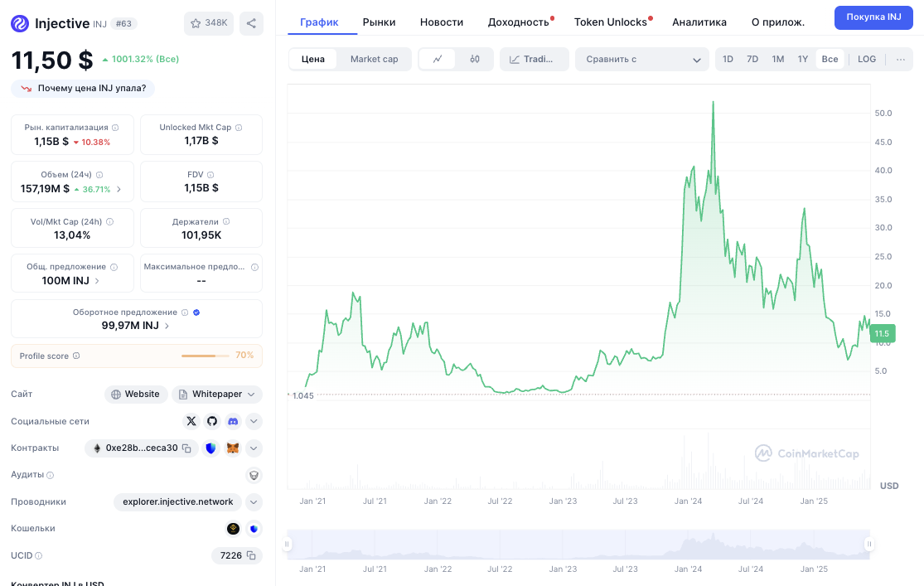Click info icon next to UCID

point(38,555)
